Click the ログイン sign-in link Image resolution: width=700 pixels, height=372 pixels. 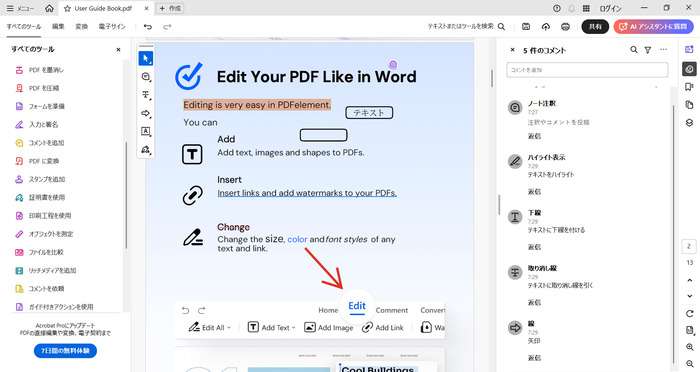pyautogui.click(x=610, y=8)
